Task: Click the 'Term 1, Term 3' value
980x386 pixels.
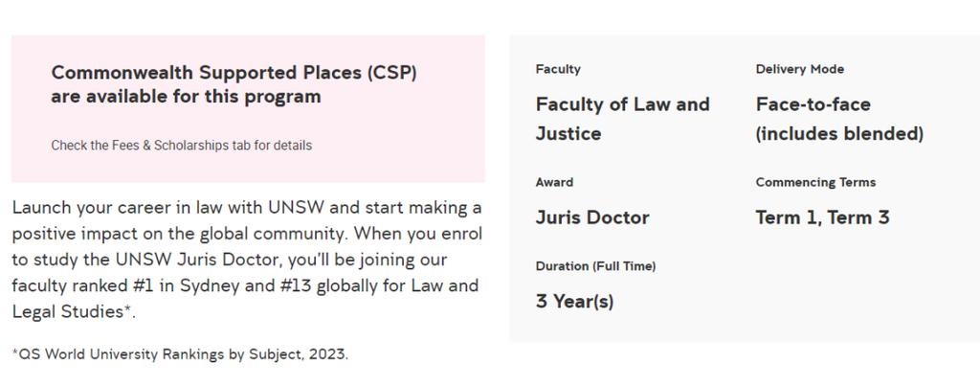Action: click(822, 217)
